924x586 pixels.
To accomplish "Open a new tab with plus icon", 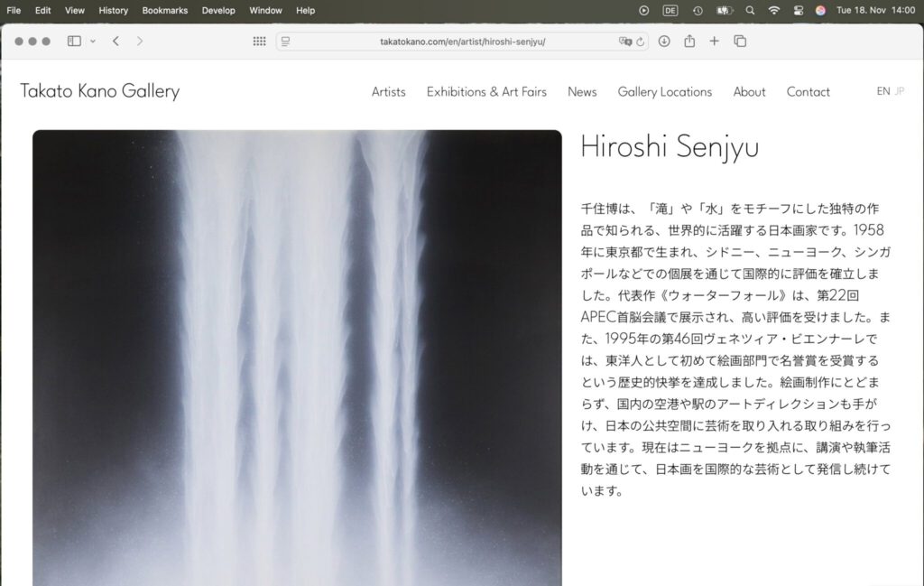I will 715,41.
